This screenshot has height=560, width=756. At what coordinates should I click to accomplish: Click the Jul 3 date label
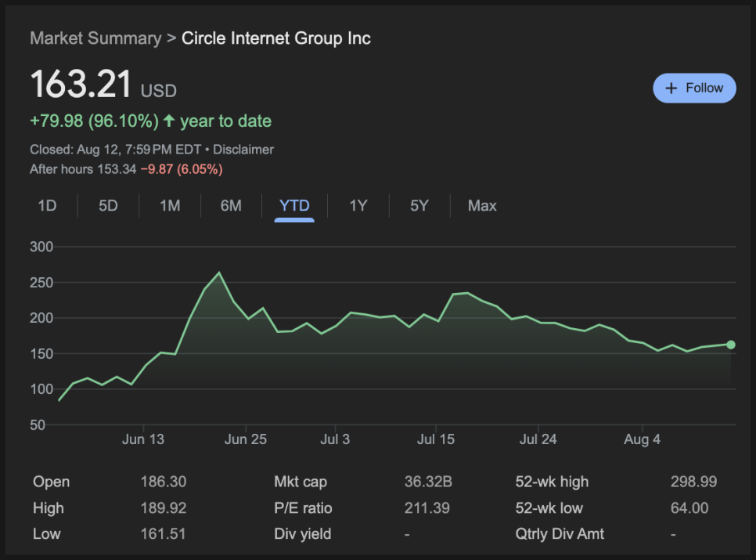335,439
